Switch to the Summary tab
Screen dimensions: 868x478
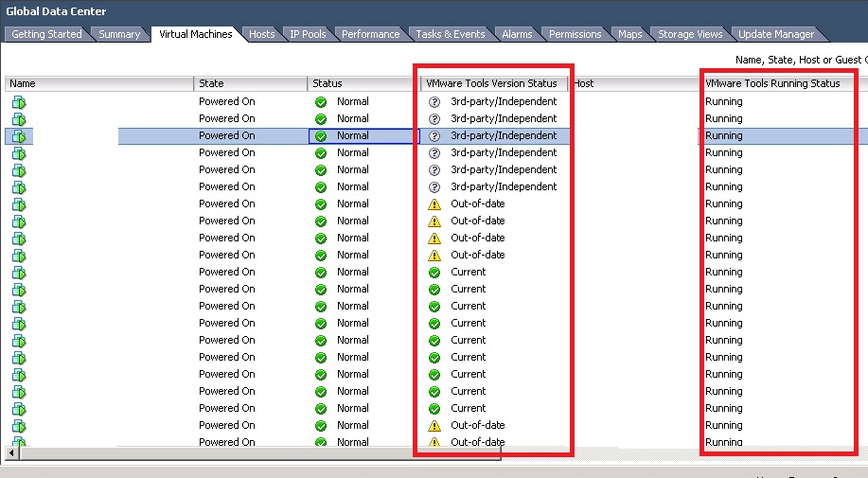(119, 34)
